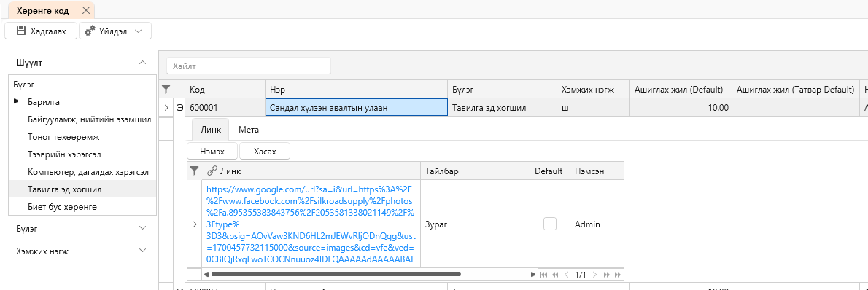
Task: Click the link grid horizontal scrollbar
Action: tap(336, 274)
